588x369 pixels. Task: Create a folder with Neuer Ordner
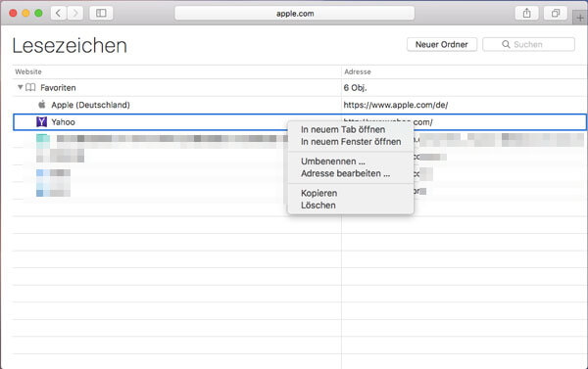click(x=442, y=44)
